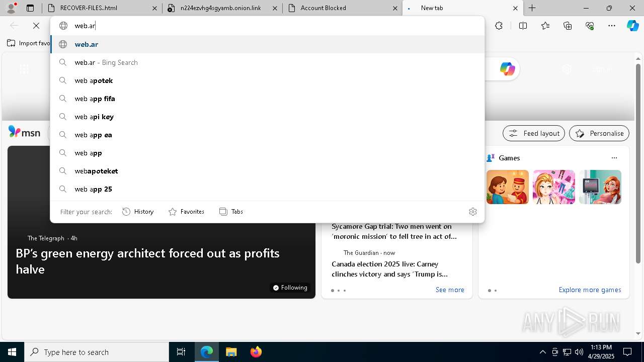Pick the 'web apotek' suggestion

[x=268, y=80]
